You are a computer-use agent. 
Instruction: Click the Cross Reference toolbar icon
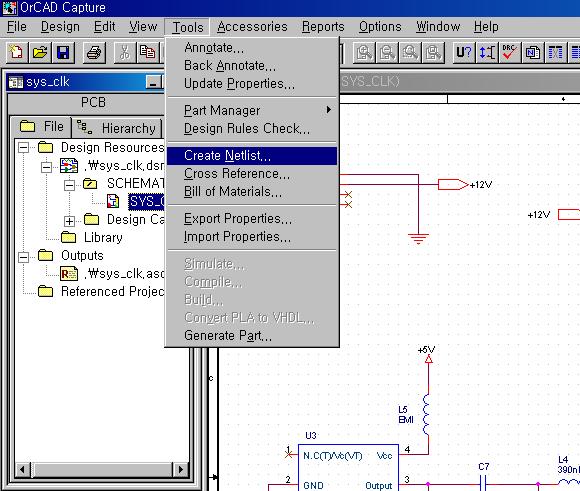pos(556,52)
